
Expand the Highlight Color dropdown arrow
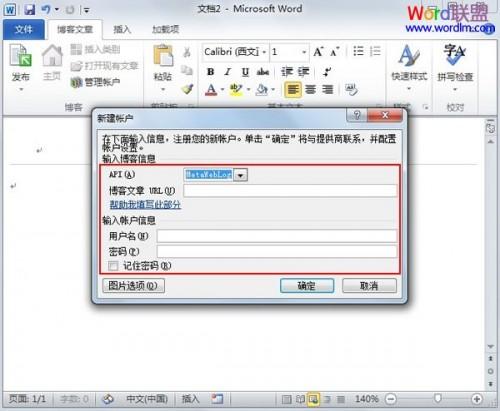[x=248, y=89]
